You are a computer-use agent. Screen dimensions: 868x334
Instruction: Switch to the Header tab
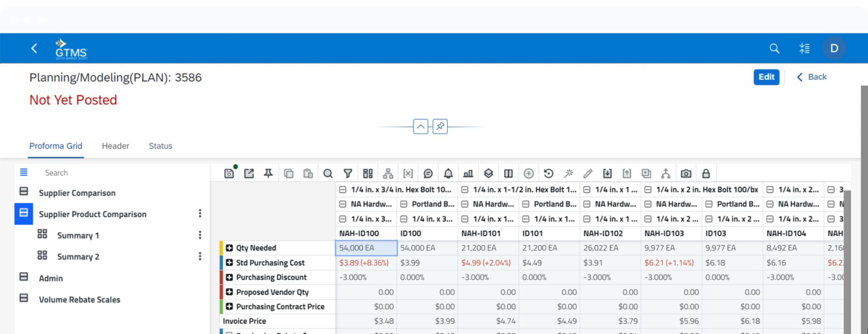pos(116,146)
